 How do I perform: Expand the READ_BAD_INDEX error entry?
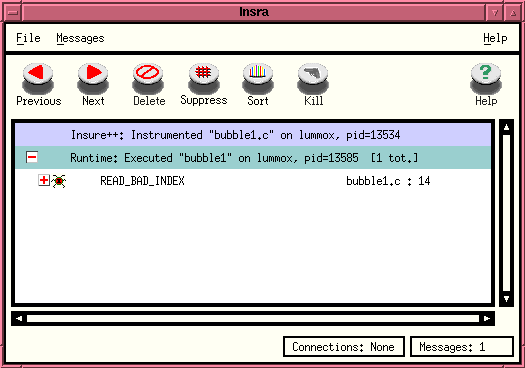44,180
